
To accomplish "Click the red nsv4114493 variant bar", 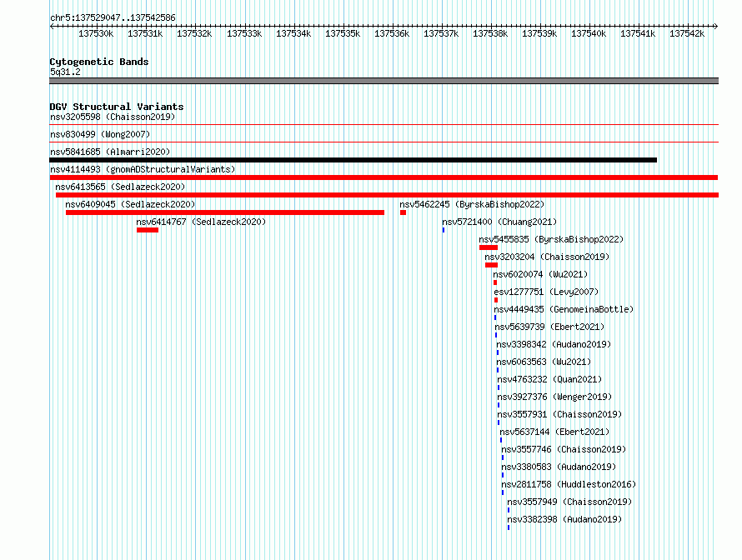I will (384, 177).
